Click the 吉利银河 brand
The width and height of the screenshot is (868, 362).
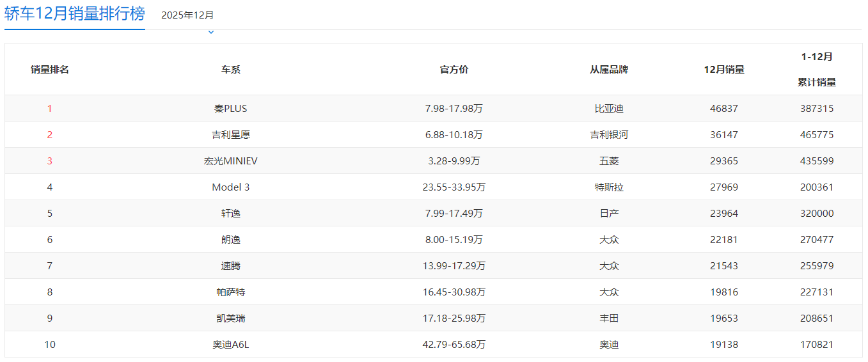608,135
